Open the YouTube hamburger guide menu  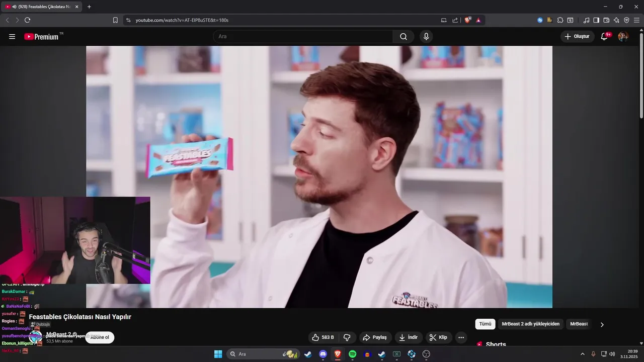(12, 37)
